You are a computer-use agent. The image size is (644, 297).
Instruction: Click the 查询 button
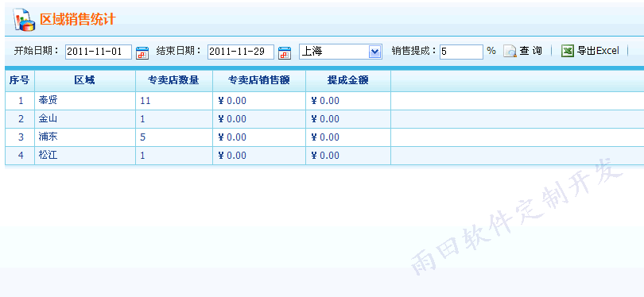coord(523,52)
